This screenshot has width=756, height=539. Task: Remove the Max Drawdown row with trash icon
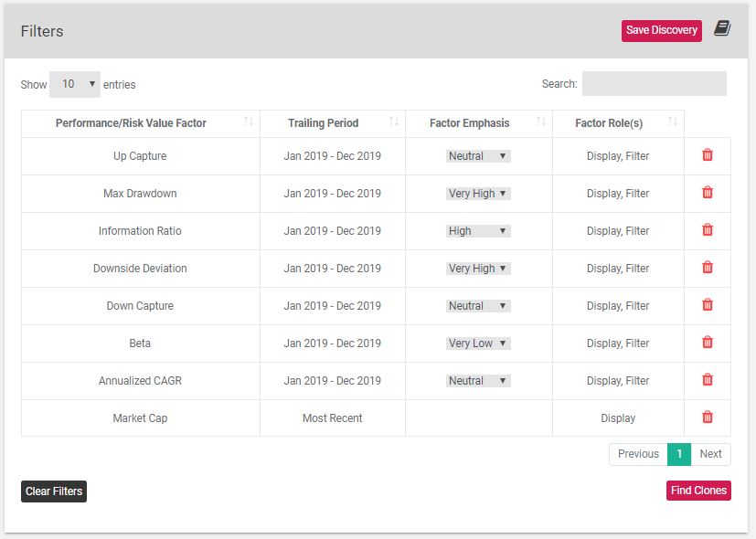pos(708,193)
